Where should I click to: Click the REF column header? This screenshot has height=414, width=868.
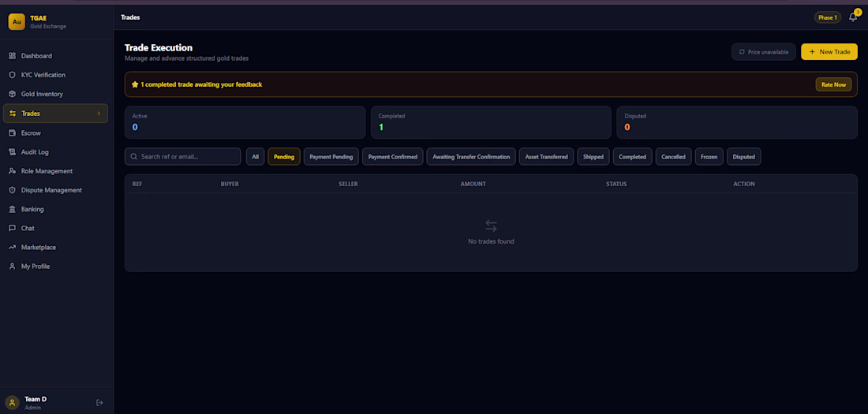[137, 184]
